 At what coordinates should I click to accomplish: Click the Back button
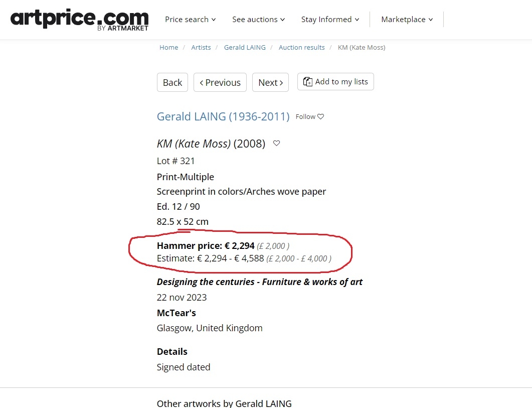tap(172, 82)
